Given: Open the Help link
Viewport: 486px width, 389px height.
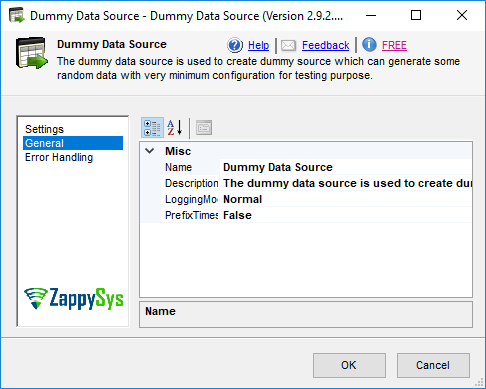Looking at the screenshot, I should pyautogui.click(x=258, y=45).
